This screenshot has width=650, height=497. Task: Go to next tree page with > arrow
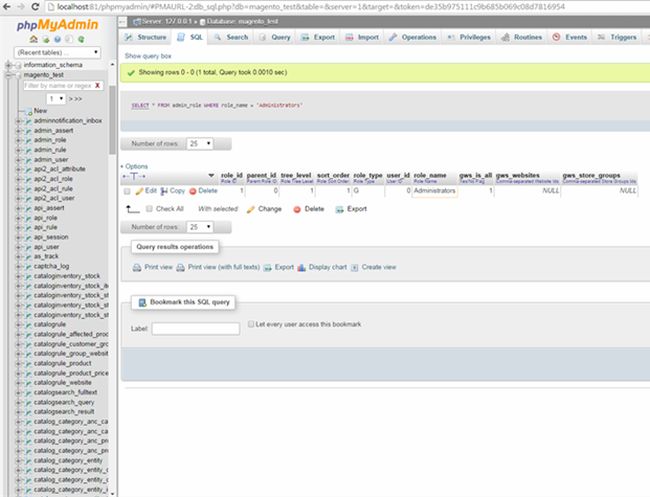click(70, 99)
